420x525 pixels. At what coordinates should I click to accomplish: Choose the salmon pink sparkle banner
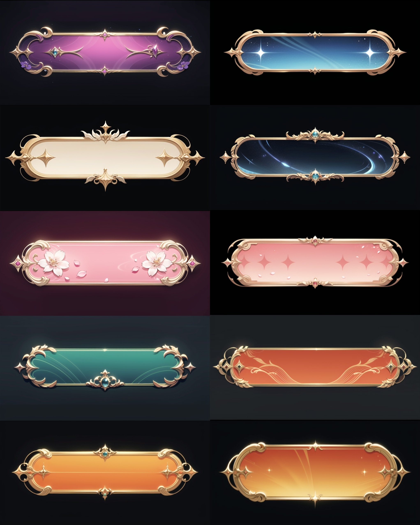click(x=315, y=262)
